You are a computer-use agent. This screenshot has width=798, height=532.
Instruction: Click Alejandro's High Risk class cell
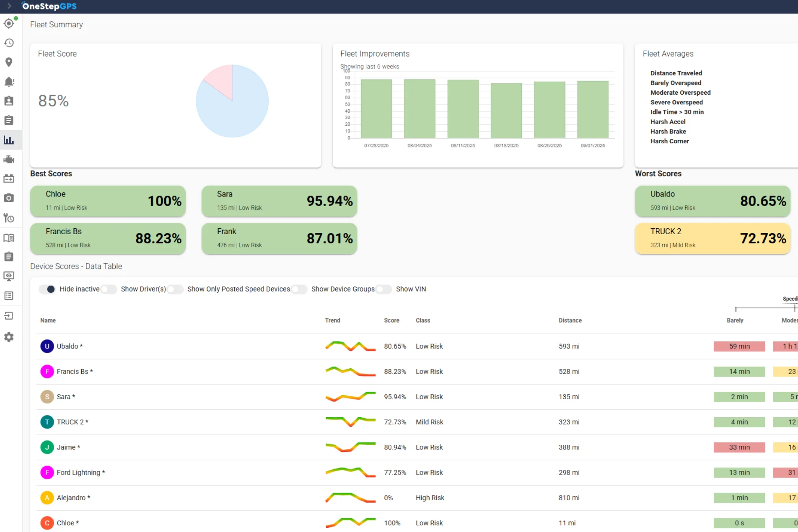tap(430, 498)
